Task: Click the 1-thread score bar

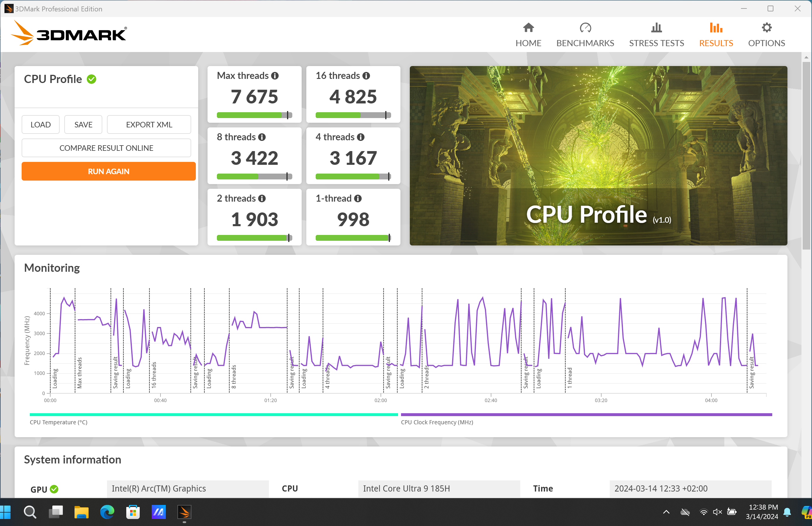Action: tap(353, 238)
